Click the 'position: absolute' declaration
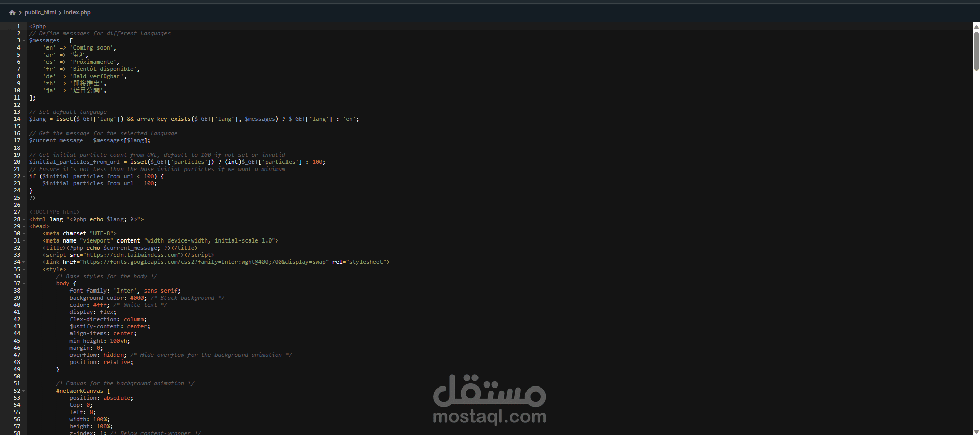Screen dimensions: 980x435 point(101,398)
